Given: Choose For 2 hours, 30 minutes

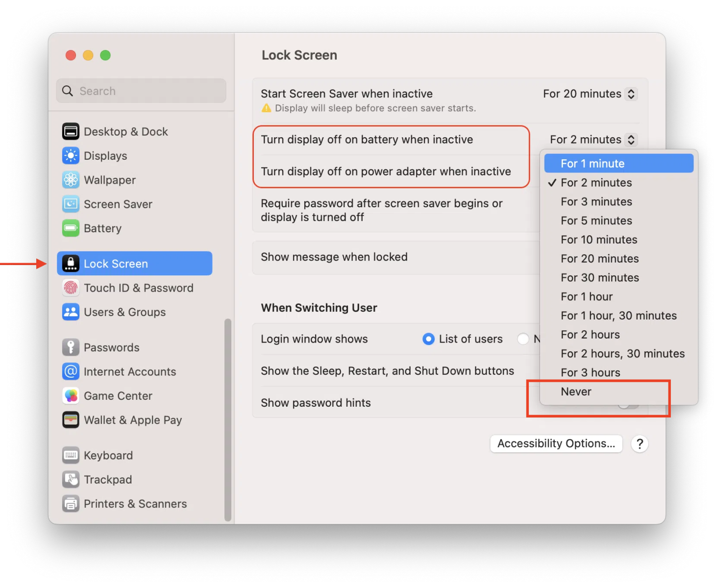Looking at the screenshot, I should coord(618,353).
